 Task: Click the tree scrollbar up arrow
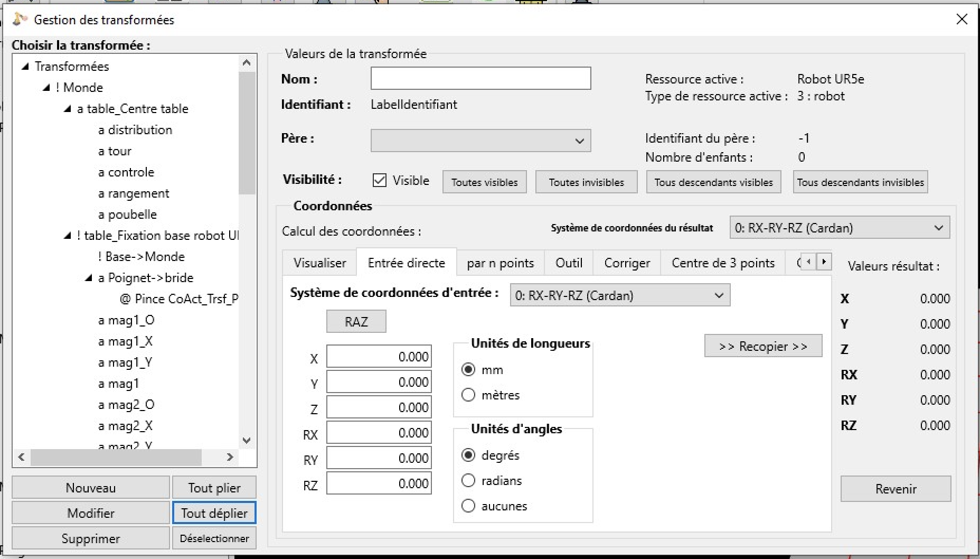pyautogui.click(x=247, y=63)
